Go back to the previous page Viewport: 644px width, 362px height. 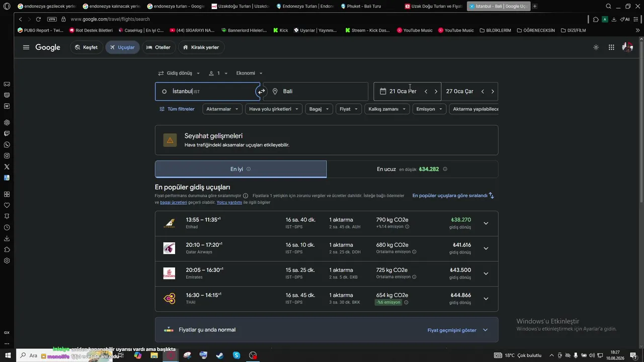point(20,19)
